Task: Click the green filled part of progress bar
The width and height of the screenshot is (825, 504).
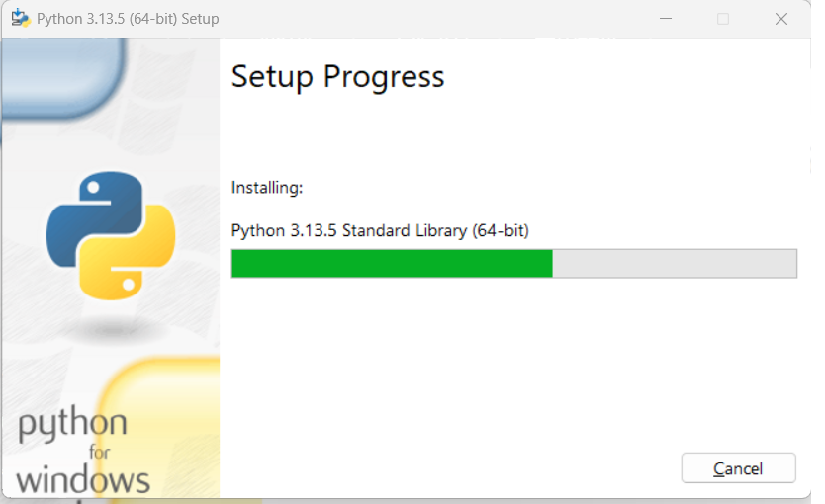Action: [x=392, y=263]
